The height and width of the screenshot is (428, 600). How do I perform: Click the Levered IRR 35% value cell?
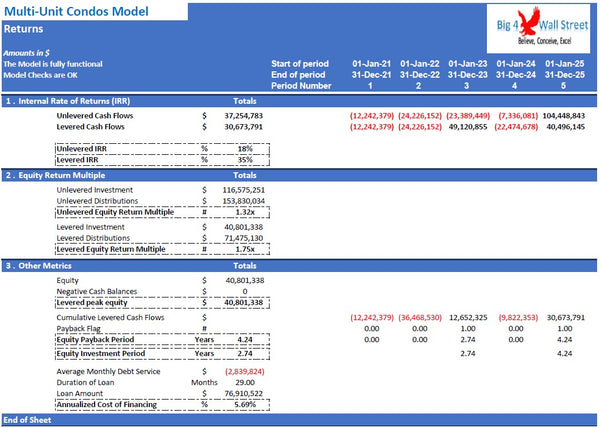pos(245,159)
